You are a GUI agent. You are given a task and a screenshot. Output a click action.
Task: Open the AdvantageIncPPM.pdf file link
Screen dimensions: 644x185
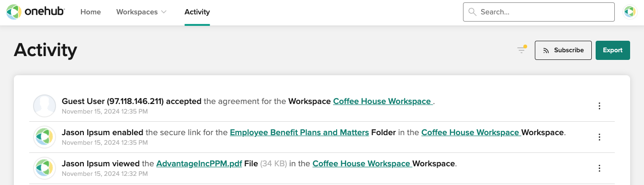click(x=199, y=164)
